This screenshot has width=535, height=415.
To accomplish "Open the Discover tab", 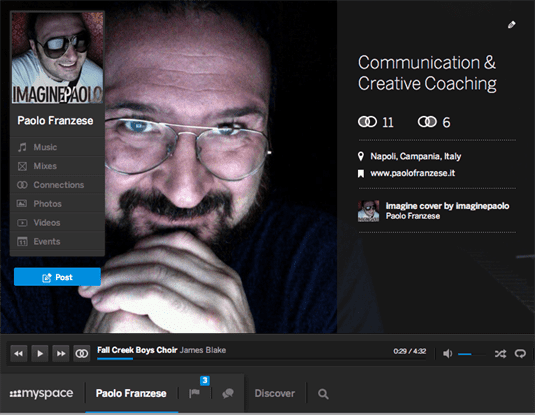I will coord(275,393).
